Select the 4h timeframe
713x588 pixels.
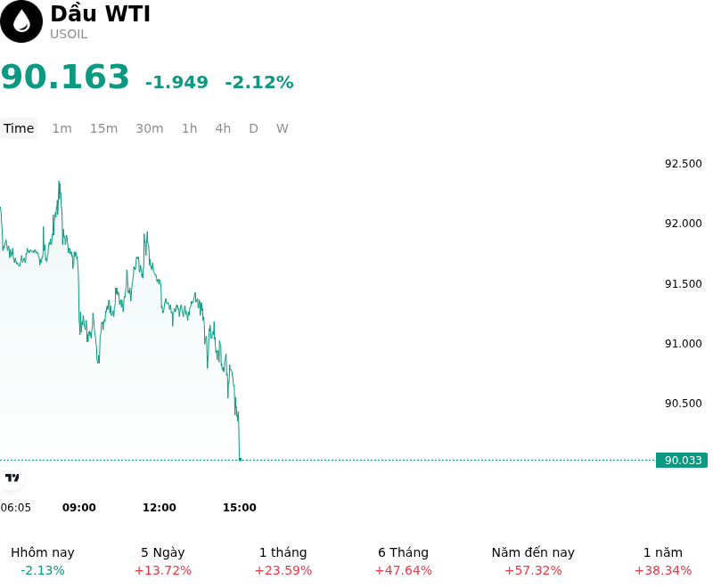(x=223, y=128)
